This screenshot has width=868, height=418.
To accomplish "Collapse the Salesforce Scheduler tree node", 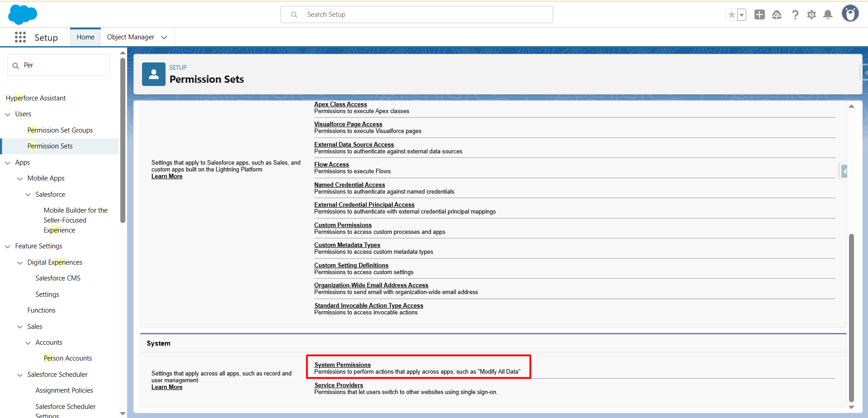I will [20, 375].
